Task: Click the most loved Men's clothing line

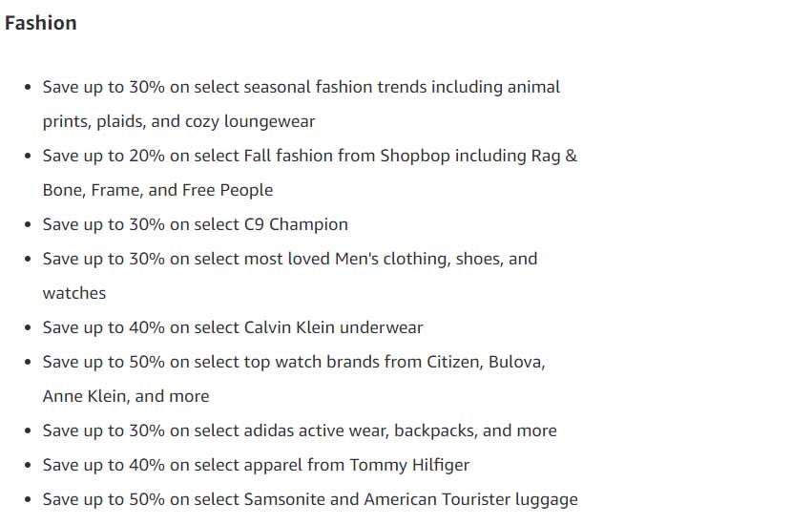Action: pyautogui.click(x=290, y=259)
